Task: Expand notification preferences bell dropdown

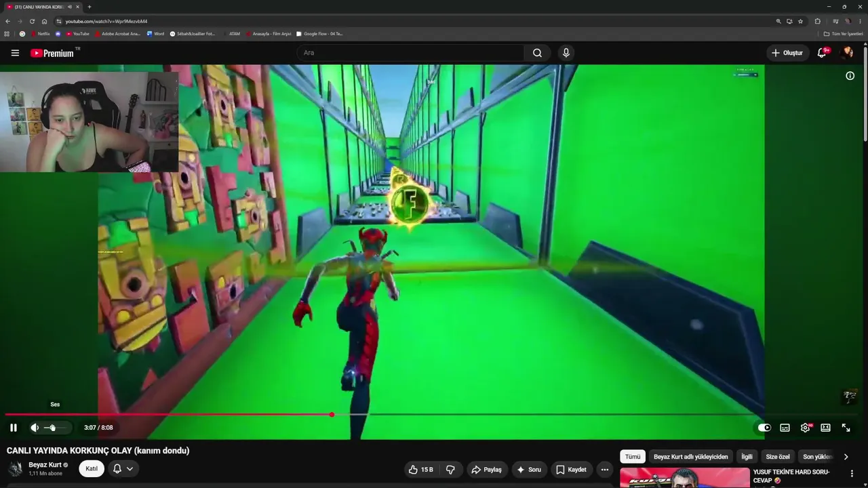Action: 123,468
